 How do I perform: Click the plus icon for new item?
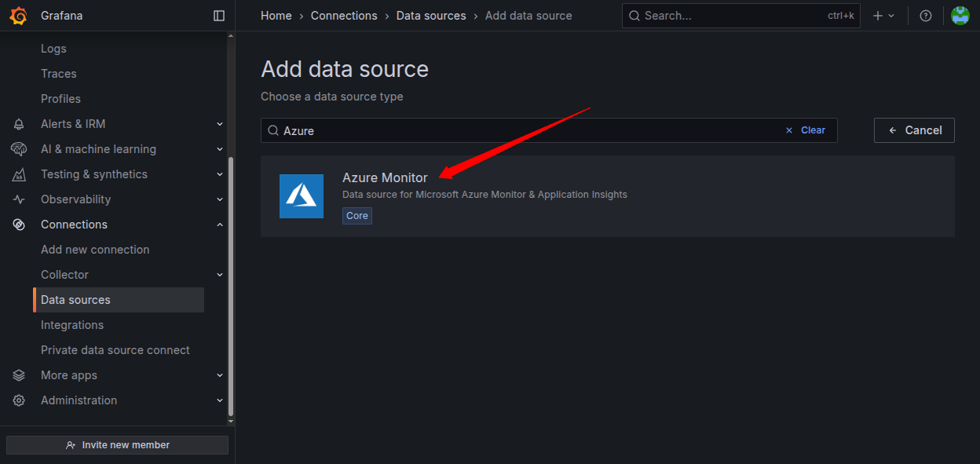coord(878,16)
